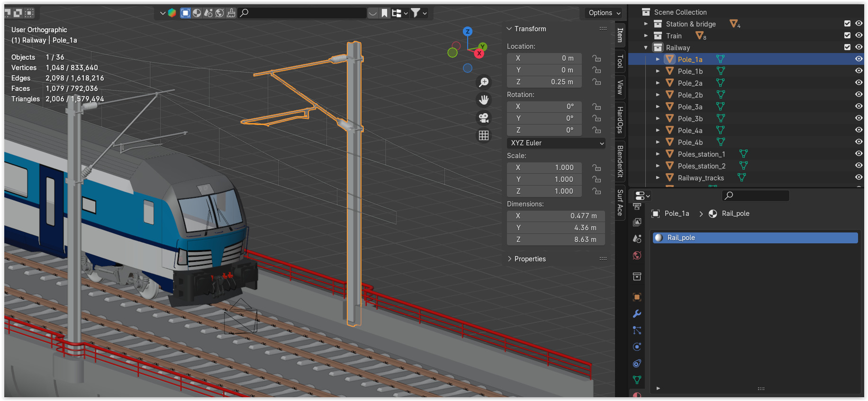Expand the Poles_station_1 tree item
Image resolution: width=868 pixels, height=401 pixels.
(658, 154)
